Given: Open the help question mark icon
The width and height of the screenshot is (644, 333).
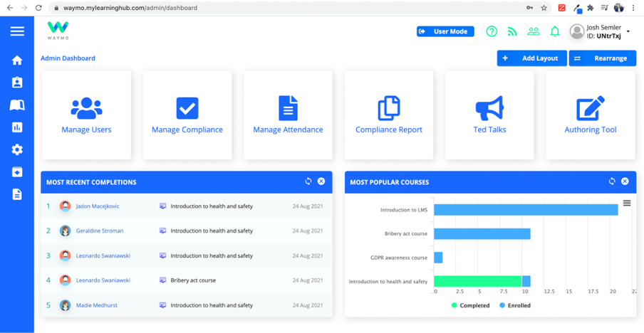Looking at the screenshot, I should click(x=492, y=31).
